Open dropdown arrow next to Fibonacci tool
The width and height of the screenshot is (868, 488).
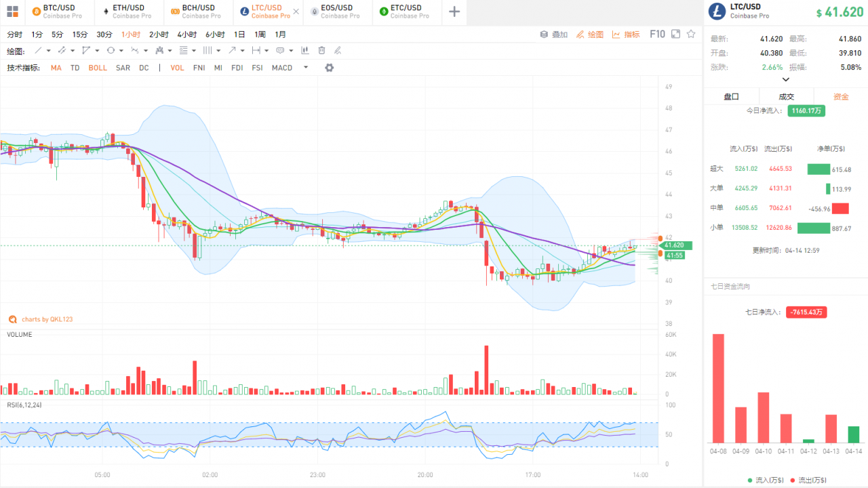click(x=194, y=51)
